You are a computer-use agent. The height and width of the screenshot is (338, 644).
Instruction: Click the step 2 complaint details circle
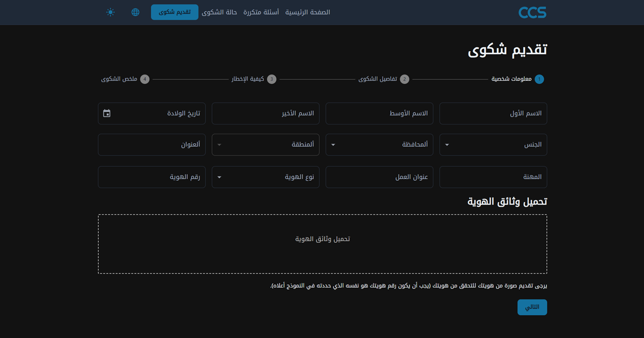(x=405, y=79)
